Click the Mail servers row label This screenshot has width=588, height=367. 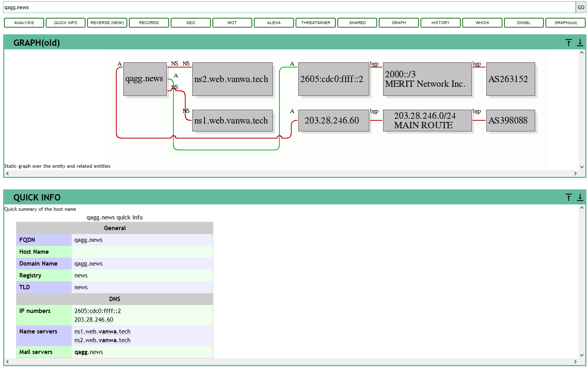(x=36, y=352)
